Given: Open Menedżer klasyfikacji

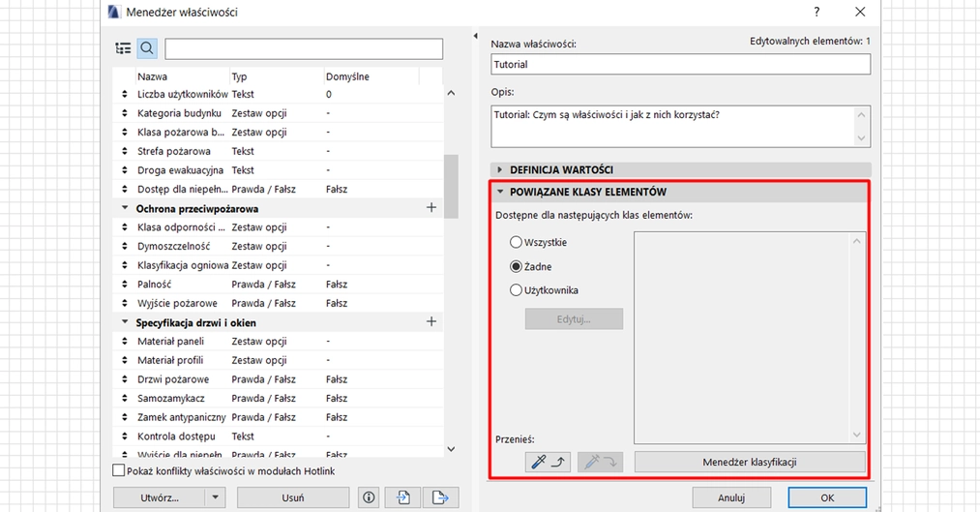Looking at the screenshot, I should pos(750,462).
